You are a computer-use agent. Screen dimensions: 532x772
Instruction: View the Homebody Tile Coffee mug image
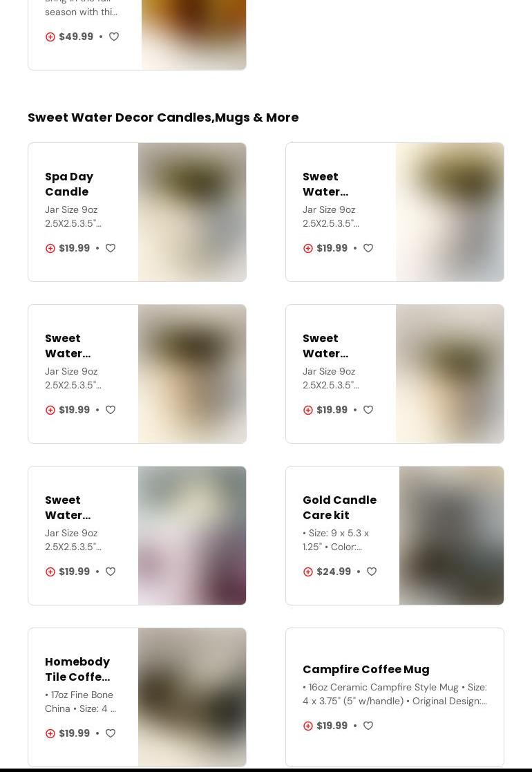click(192, 697)
